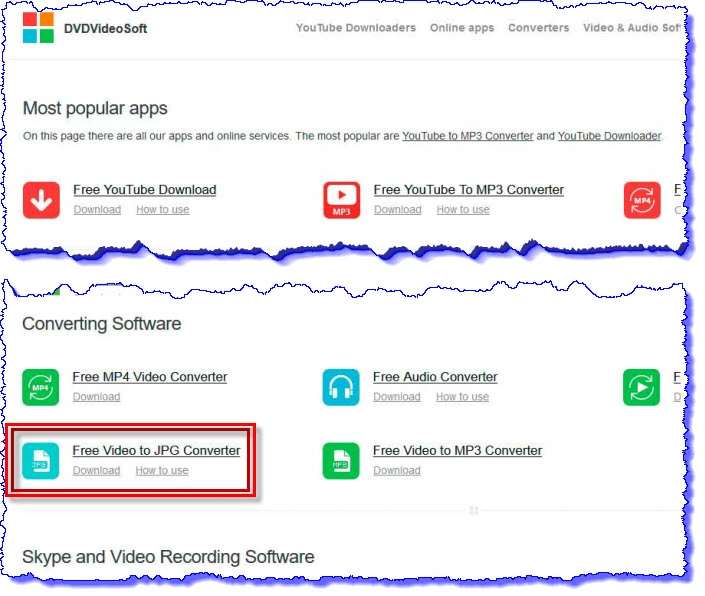
Task: Open the Free Video to MP3 Converter title link
Action: pyautogui.click(x=457, y=450)
